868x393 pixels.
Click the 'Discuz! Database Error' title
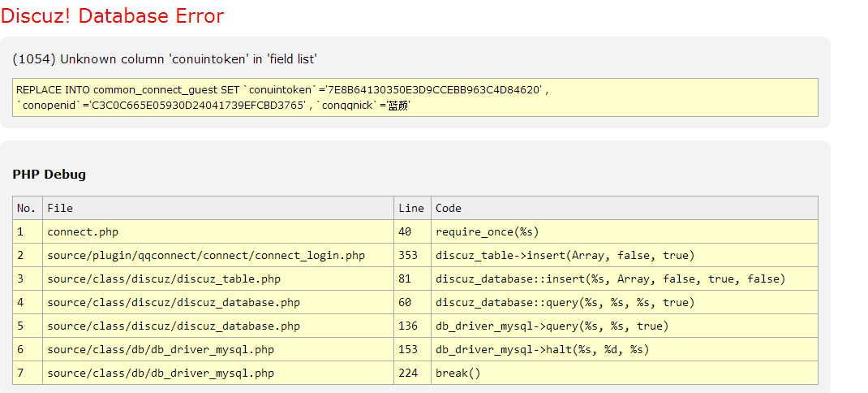[x=113, y=16]
